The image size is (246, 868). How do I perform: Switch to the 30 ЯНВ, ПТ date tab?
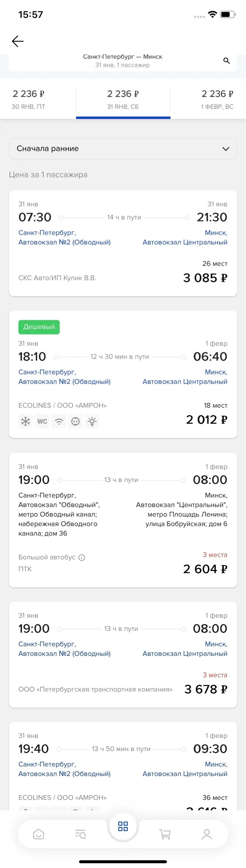tap(29, 99)
